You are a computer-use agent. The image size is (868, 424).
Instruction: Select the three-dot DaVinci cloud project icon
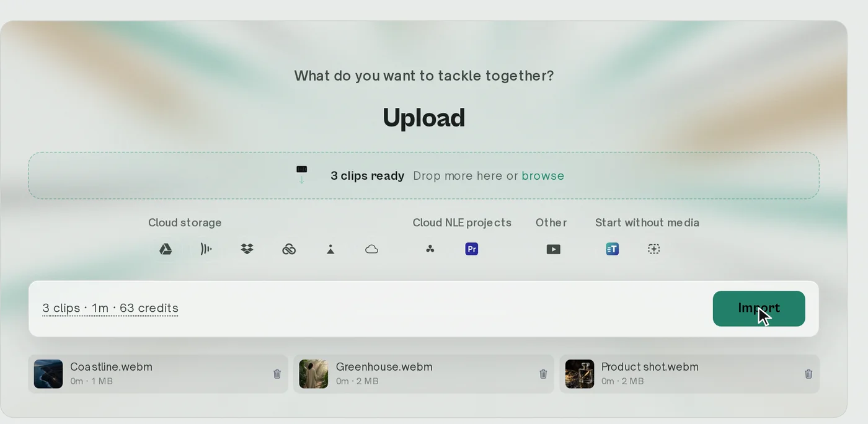click(x=430, y=249)
